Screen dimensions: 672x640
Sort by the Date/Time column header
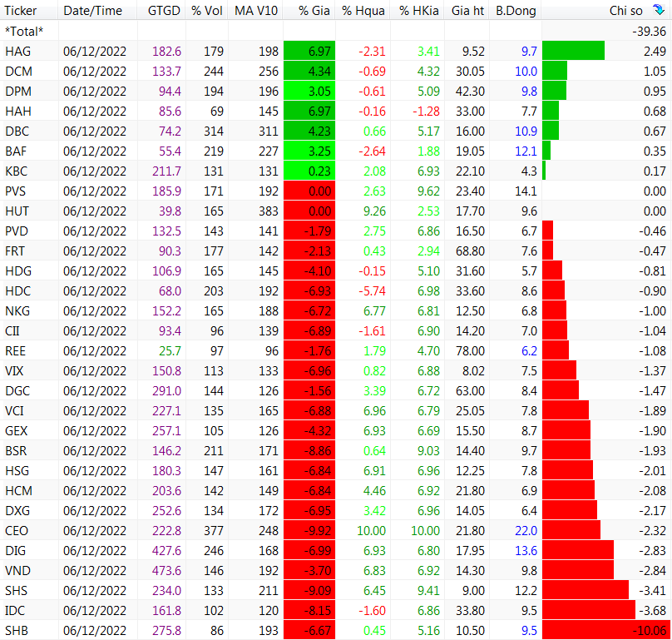point(97,10)
